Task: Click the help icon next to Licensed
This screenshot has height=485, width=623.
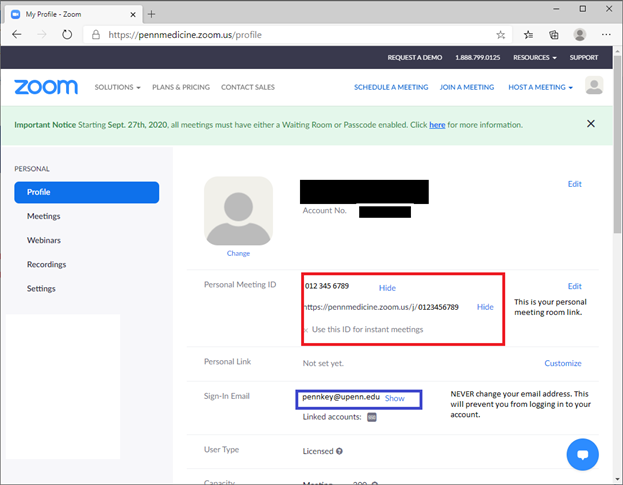Action: pos(339,451)
